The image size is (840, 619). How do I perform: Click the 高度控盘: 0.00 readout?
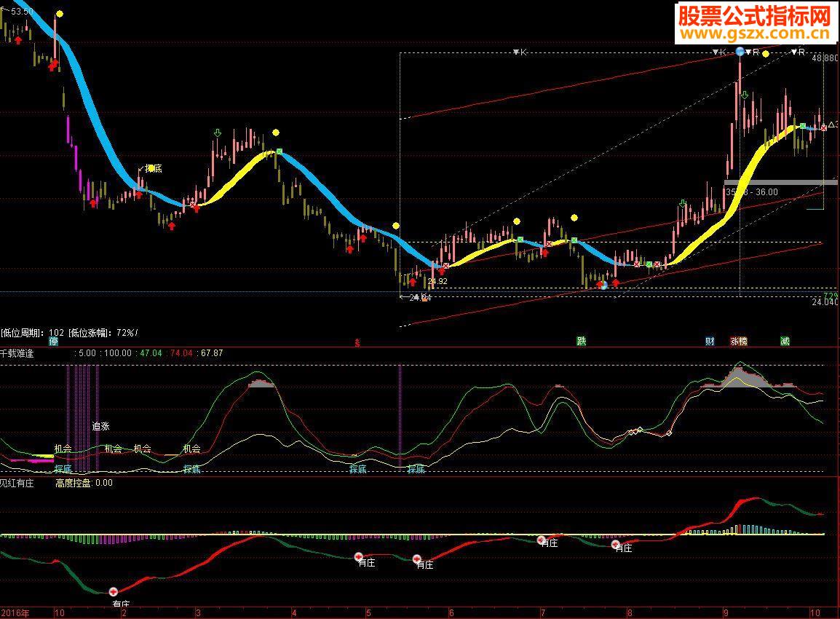click(84, 483)
